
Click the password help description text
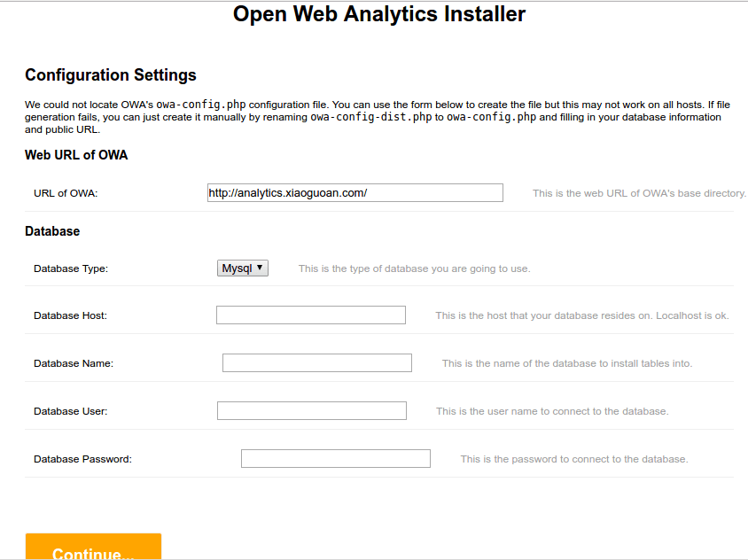pos(573,459)
